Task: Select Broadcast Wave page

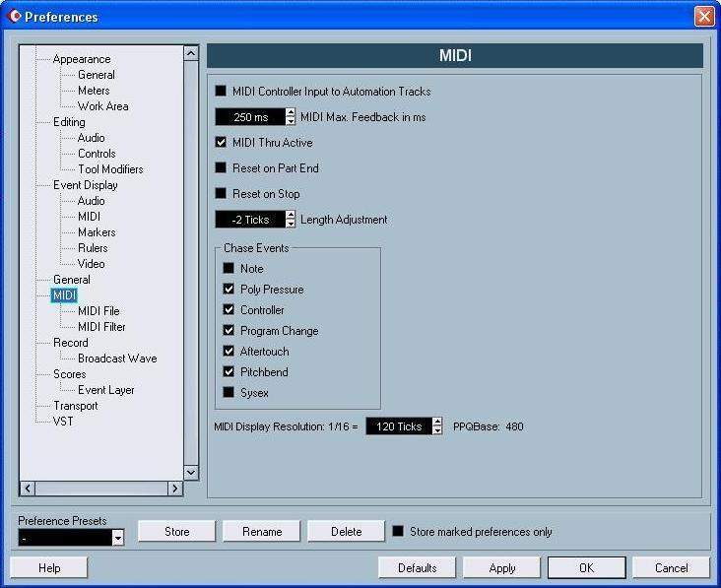Action: click(x=117, y=359)
